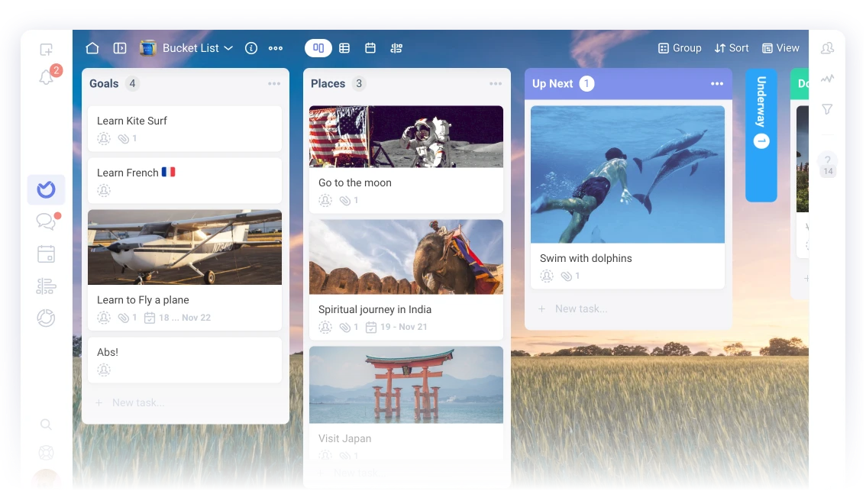Screen dimensions: 866x504
Task: Open the home icon in top bar
Action: click(92, 48)
